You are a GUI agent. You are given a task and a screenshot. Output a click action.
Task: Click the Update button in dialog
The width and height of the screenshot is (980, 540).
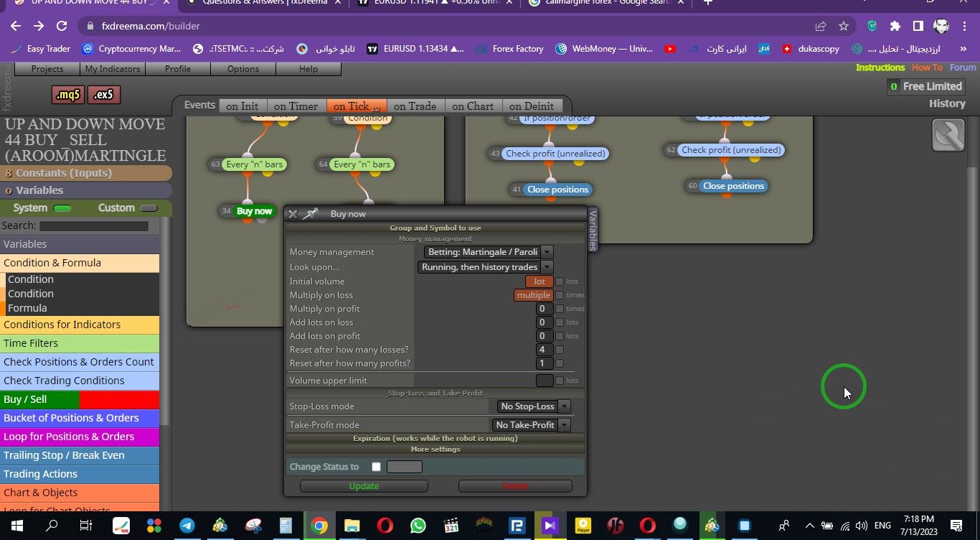pos(364,486)
